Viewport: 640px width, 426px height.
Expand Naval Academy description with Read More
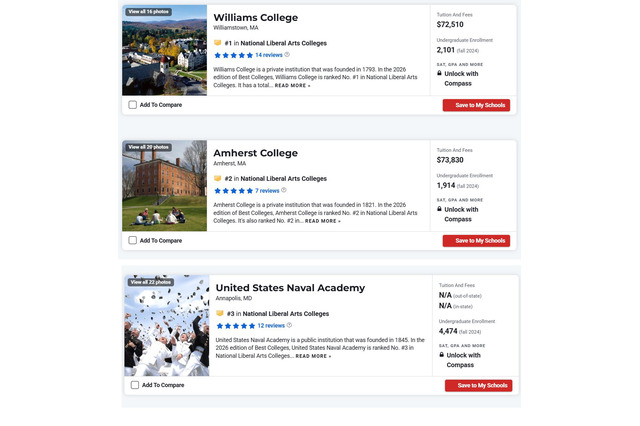click(313, 356)
